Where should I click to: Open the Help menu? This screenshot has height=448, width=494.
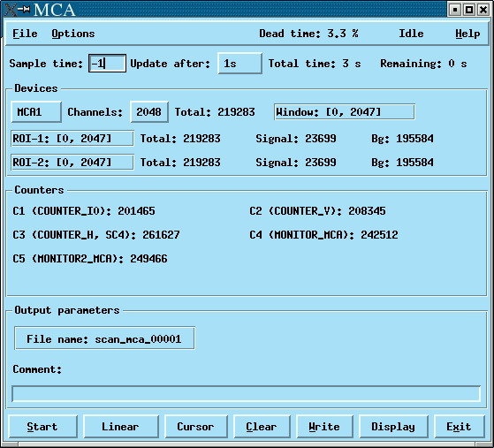pos(467,34)
